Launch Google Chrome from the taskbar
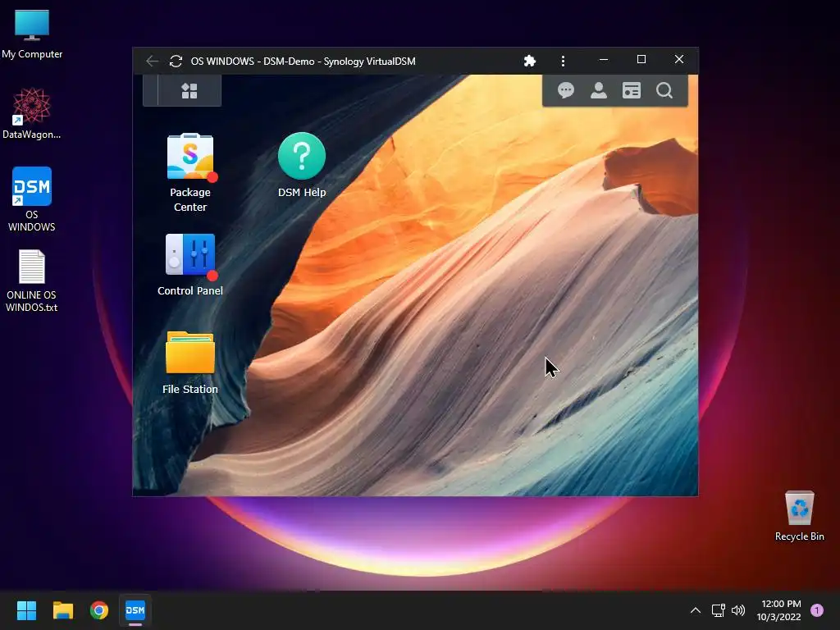The image size is (840, 630). point(99,610)
